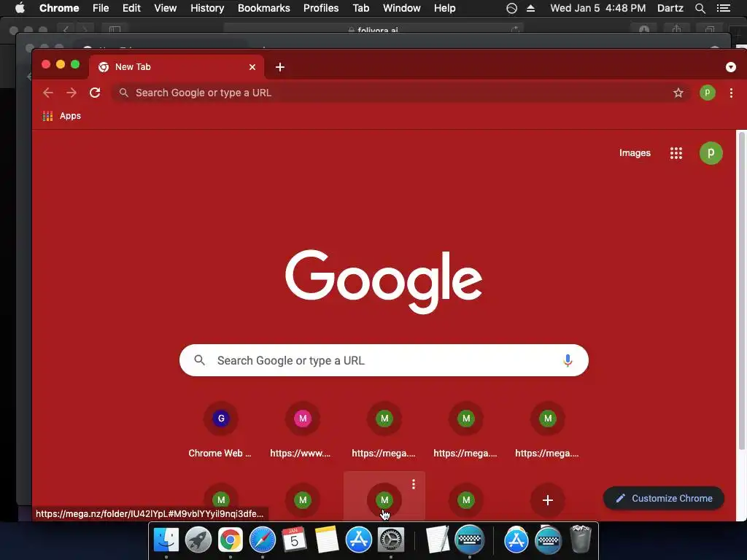Image resolution: width=747 pixels, height=560 pixels.
Task: Click the Customize Chrome button
Action: click(x=664, y=498)
